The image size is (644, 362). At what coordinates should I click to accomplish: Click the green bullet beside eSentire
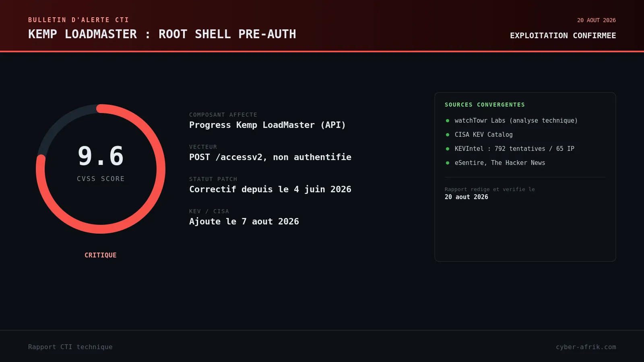point(448,163)
